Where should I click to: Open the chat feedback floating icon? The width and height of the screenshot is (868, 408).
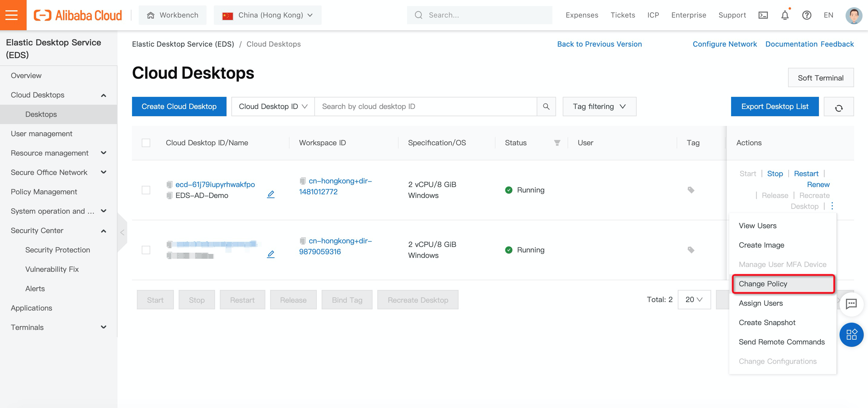click(851, 304)
